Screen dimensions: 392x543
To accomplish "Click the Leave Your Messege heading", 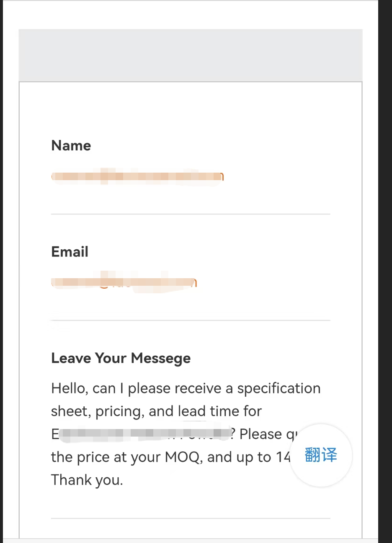I will [121, 358].
